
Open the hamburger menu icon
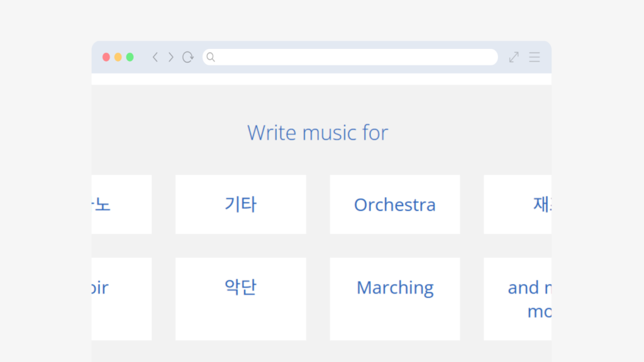click(x=534, y=57)
